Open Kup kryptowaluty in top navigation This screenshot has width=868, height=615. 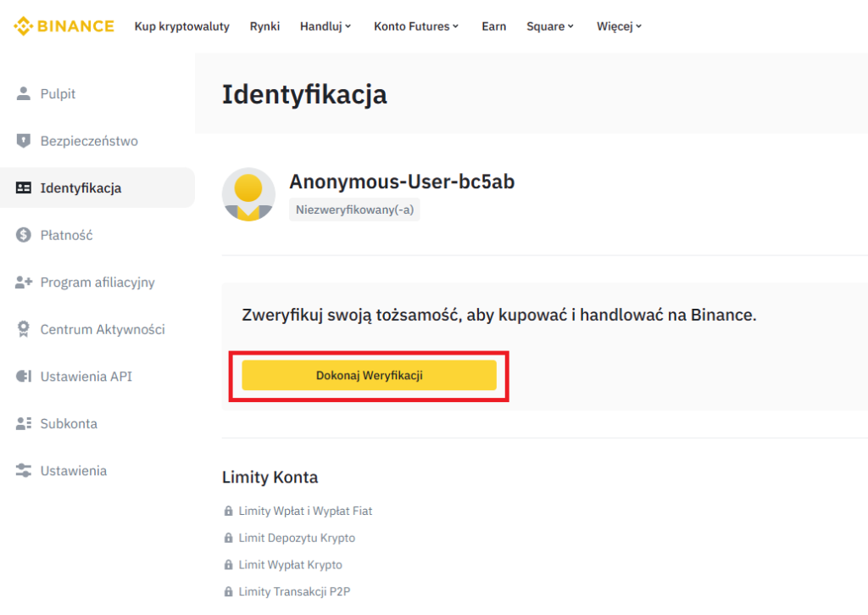(181, 26)
